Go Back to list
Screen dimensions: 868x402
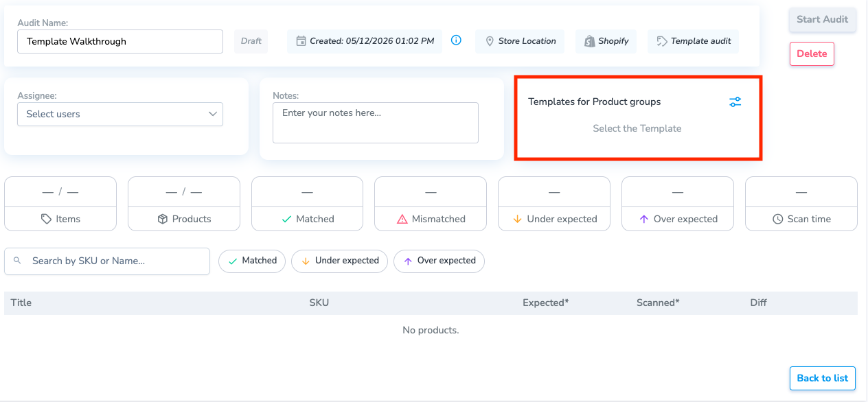822,378
